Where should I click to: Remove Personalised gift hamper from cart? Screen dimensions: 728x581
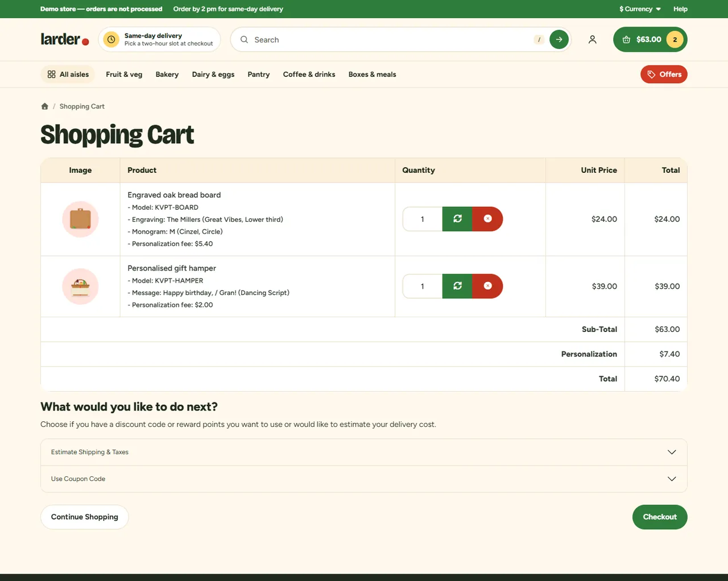point(487,286)
